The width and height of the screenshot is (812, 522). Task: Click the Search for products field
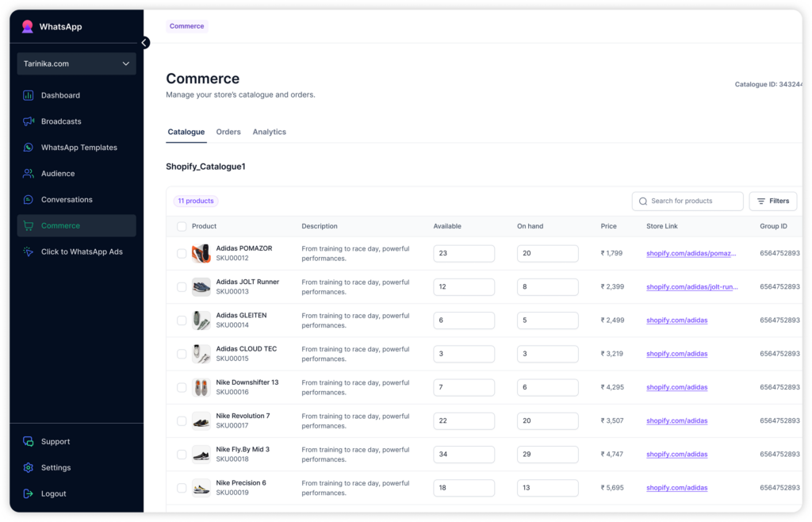(688, 201)
